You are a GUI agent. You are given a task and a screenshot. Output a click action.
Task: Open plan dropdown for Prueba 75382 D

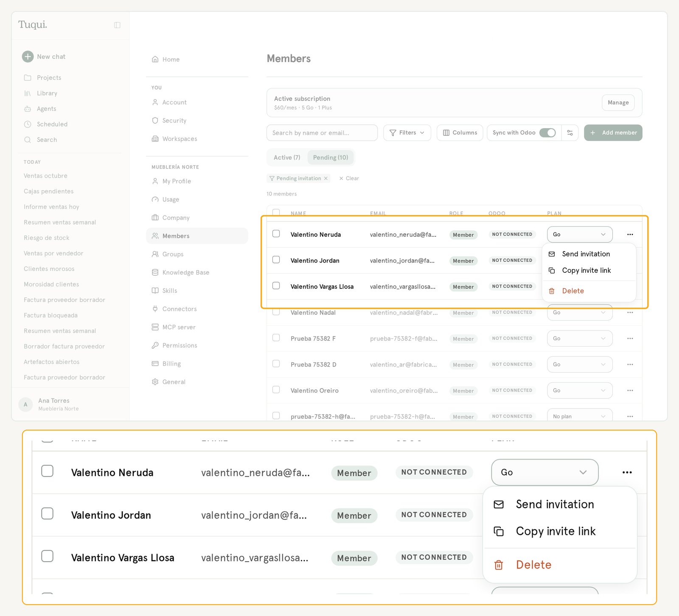[x=580, y=364]
